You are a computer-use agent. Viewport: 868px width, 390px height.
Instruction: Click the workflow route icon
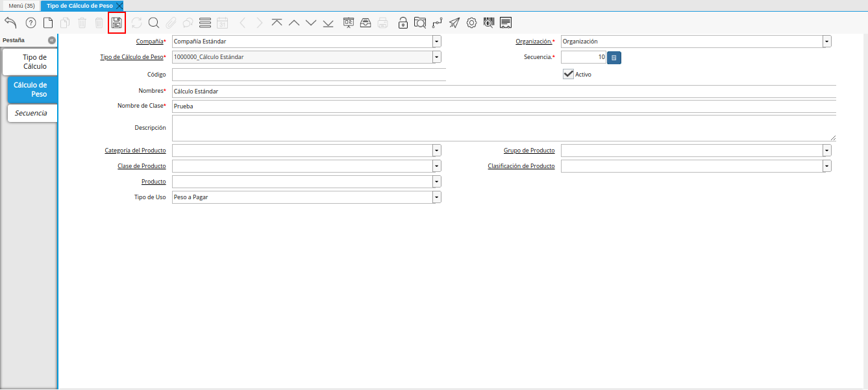click(x=438, y=23)
